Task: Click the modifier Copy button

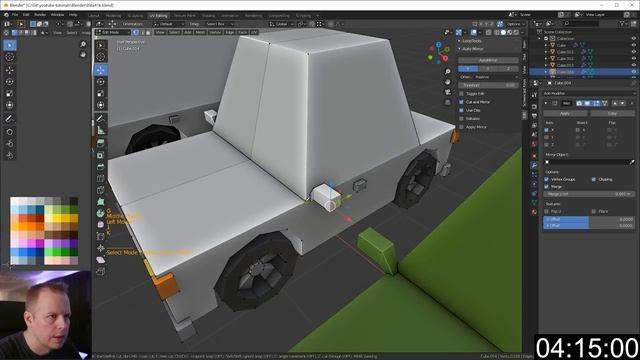Action: tap(612, 113)
